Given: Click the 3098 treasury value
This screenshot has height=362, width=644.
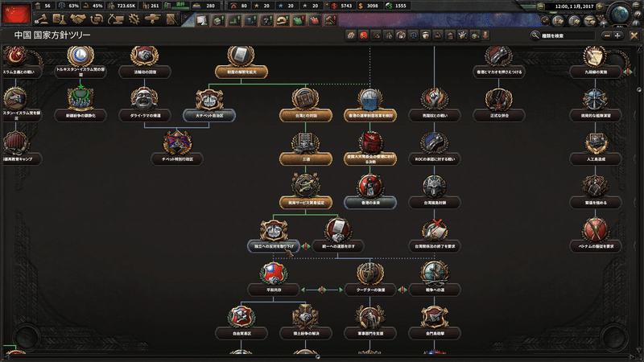Looking at the screenshot, I should [372, 6].
